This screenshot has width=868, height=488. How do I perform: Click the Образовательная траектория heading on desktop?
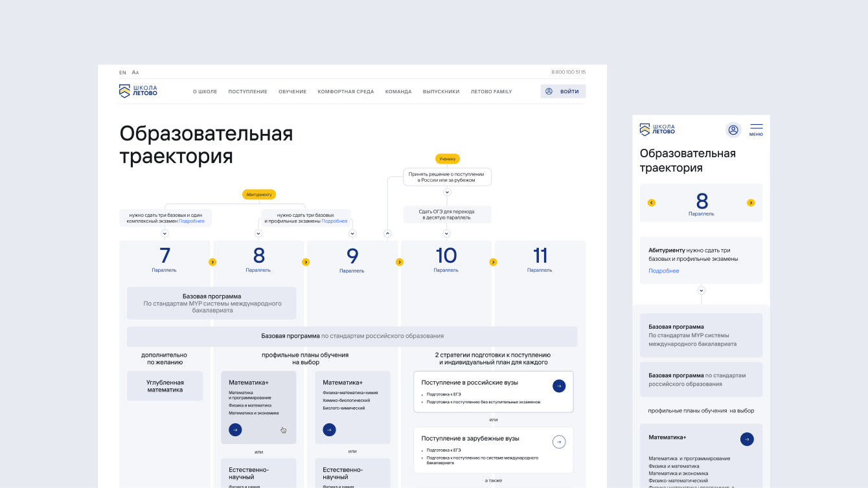206,145
